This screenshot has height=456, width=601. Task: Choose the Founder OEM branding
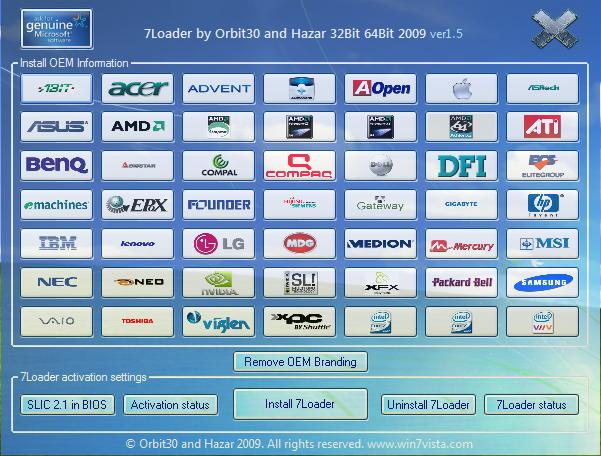[218, 205]
